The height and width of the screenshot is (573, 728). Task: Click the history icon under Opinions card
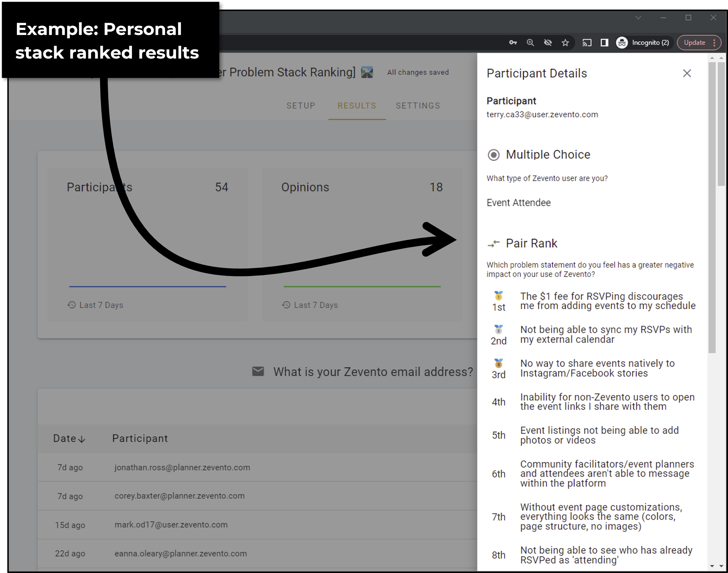pos(286,305)
